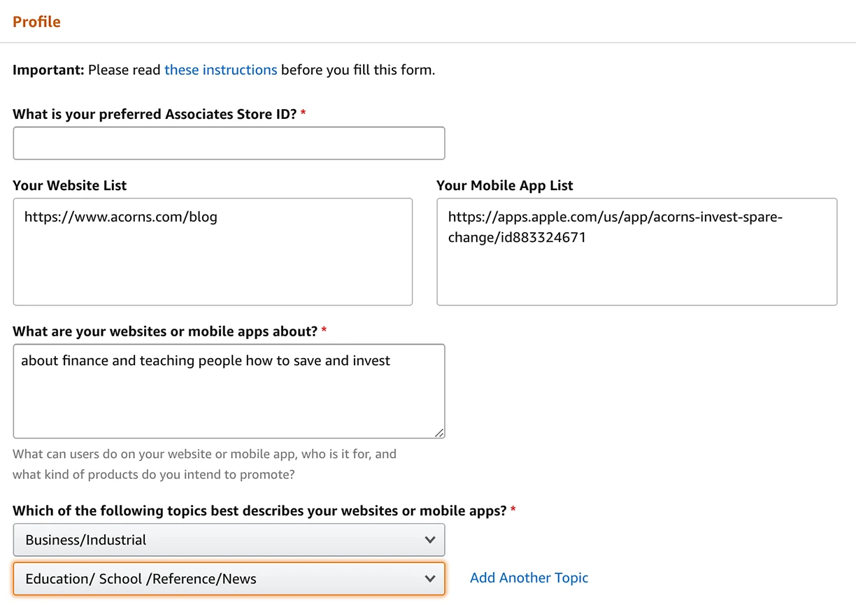Click the Associates Store ID input field
856x616 pixels.
[x=229, y=143]
